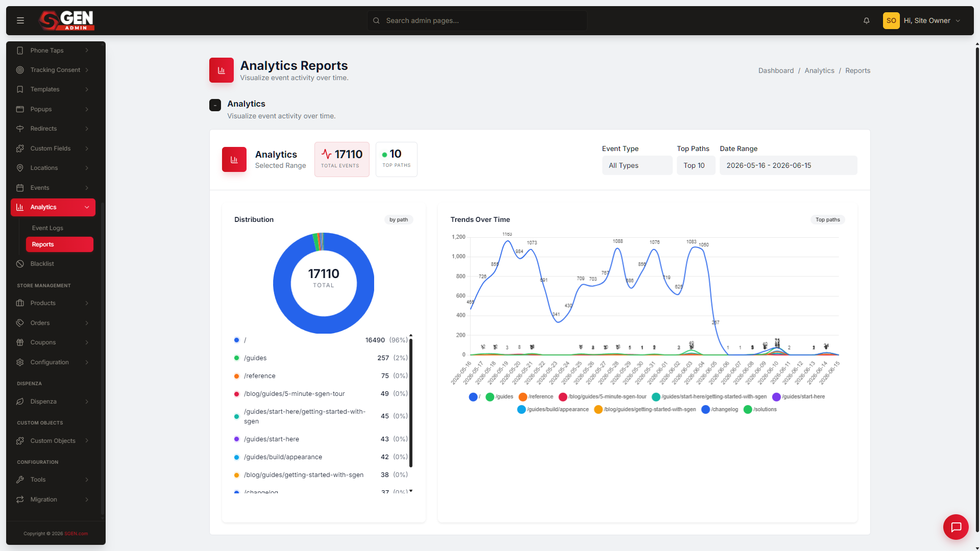Toggle the /guides series in chart legend
The height and width of the screenshot is (551, 980).
tap(499, 397)
